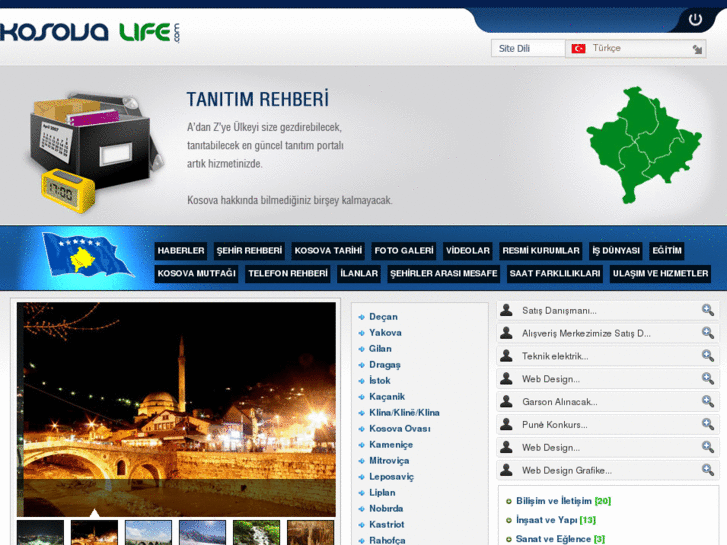This screenshot has width=727, height=545.
Task: Open the KOSOVA TARİHİ menu item
Action: [x=328, y=250]
